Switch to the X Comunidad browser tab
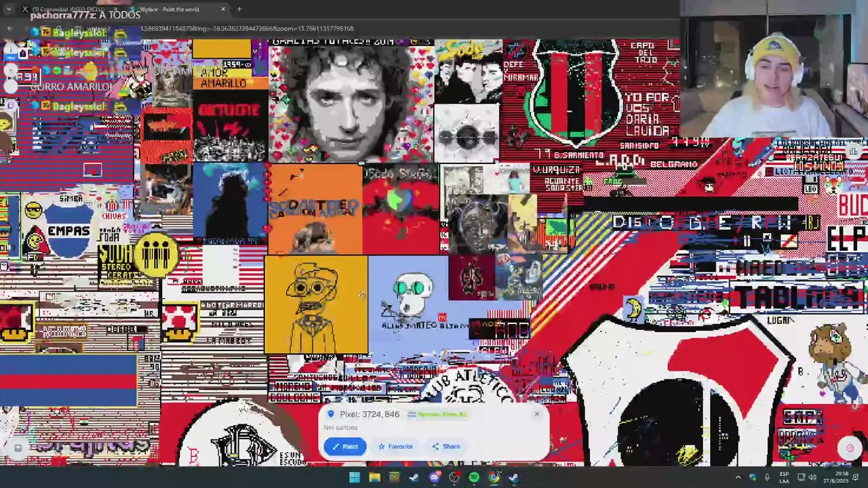The image size is (868, 488). (x=68, y=9)
